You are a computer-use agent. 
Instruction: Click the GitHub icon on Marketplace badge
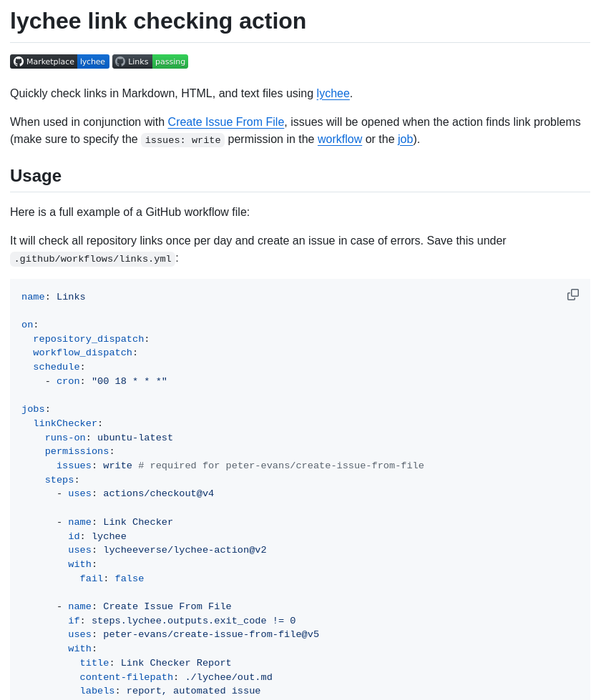19,61
